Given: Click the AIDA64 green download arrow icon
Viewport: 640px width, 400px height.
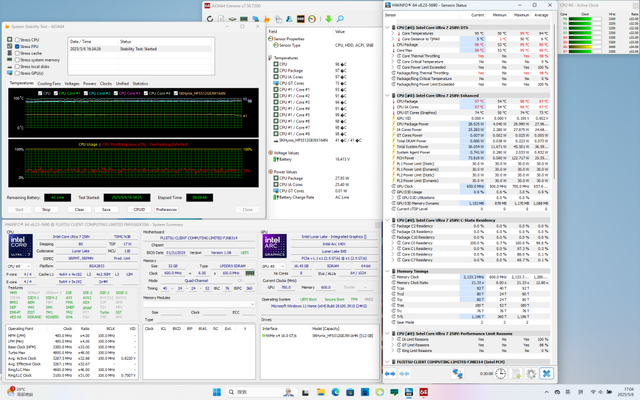Looking at the screenshot, I should point(329,19).
